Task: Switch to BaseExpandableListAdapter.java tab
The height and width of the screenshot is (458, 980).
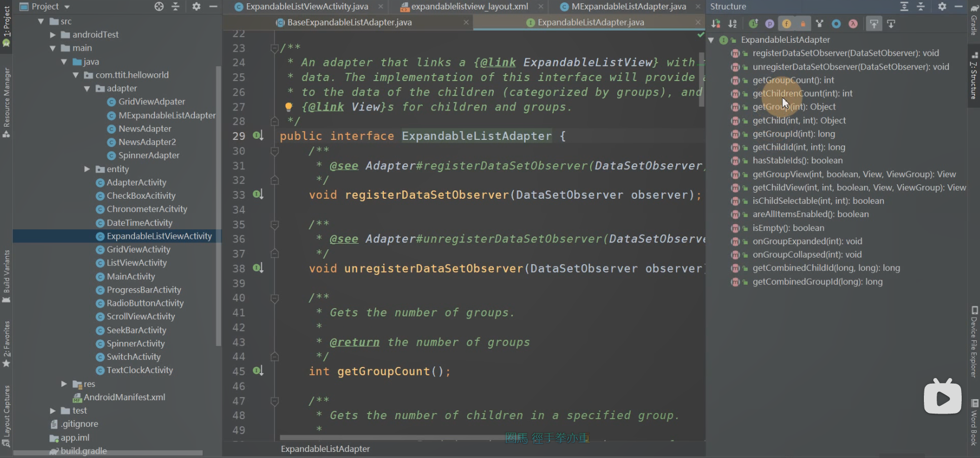Action: click(x=349, y=23)
